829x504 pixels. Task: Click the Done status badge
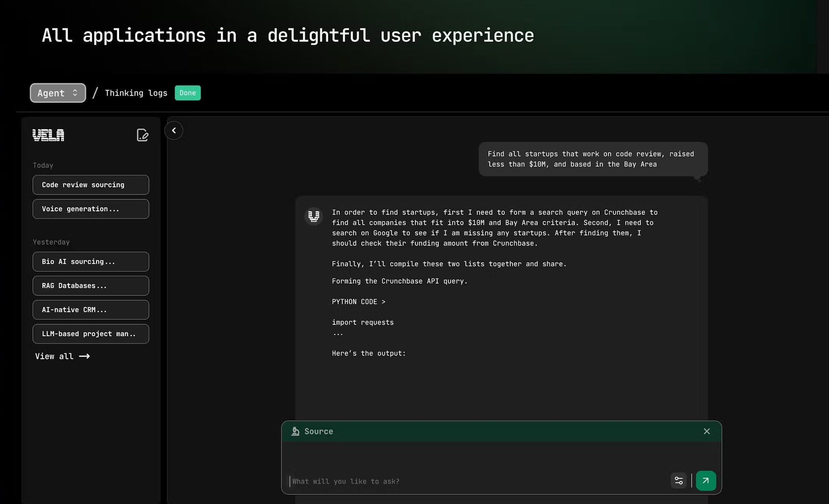187,93
